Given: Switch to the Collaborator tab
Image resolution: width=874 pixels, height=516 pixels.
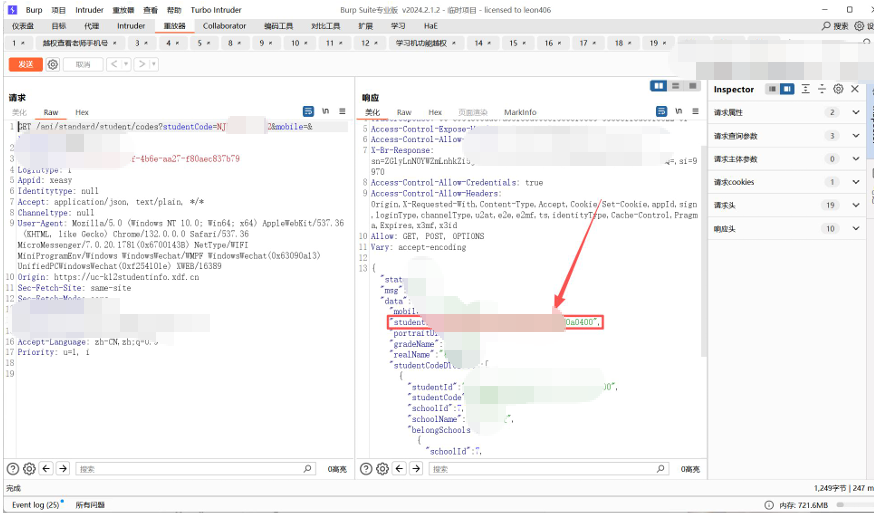Looking at the screenshot, I should pos(224,26).
